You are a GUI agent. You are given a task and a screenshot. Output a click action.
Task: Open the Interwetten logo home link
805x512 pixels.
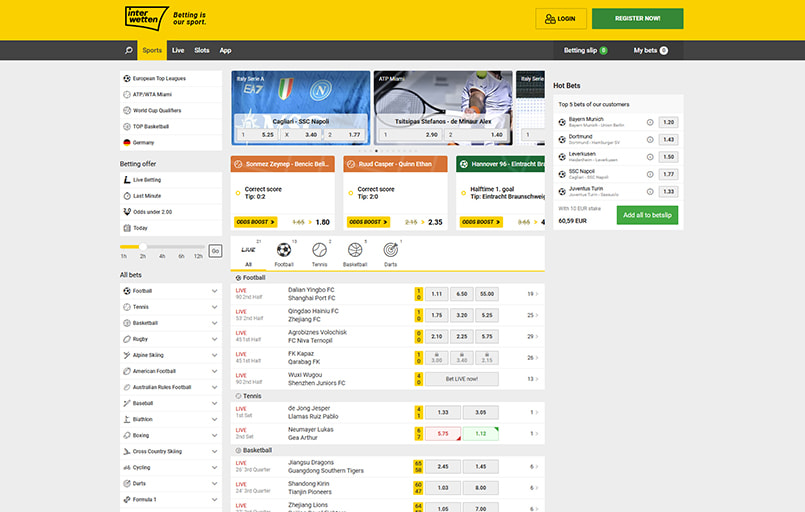coord(146,18)
